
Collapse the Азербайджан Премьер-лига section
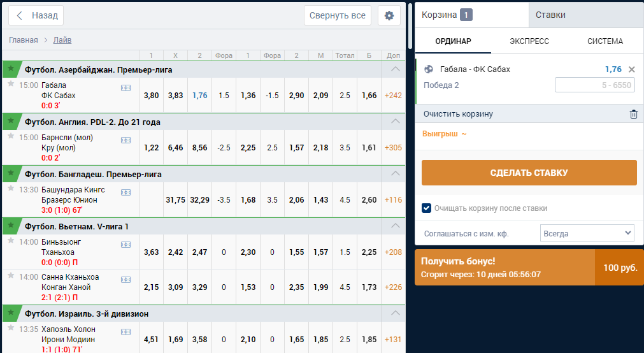click(395, 69)
